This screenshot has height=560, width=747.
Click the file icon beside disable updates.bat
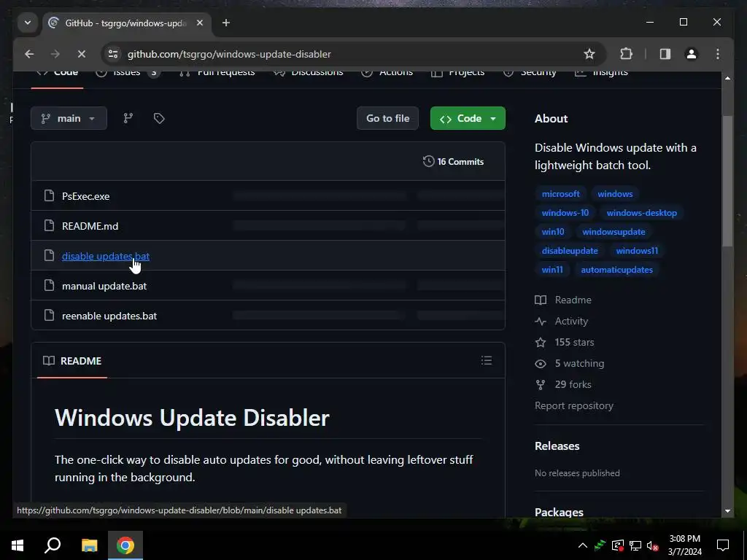[x=49, y=255]
